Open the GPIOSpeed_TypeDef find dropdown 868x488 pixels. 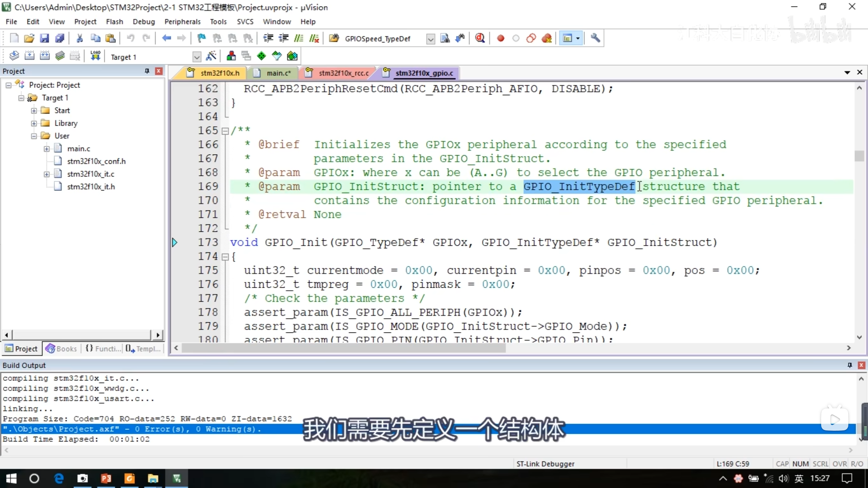pyautogui.click(x=430, y=39)
